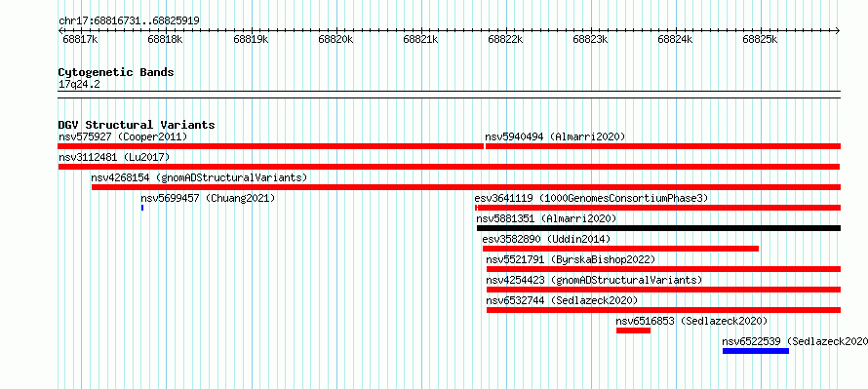Click the red bar for nsv5521791
The width and height of the screenshot is (868, 389).
click(x=664, y=269)
